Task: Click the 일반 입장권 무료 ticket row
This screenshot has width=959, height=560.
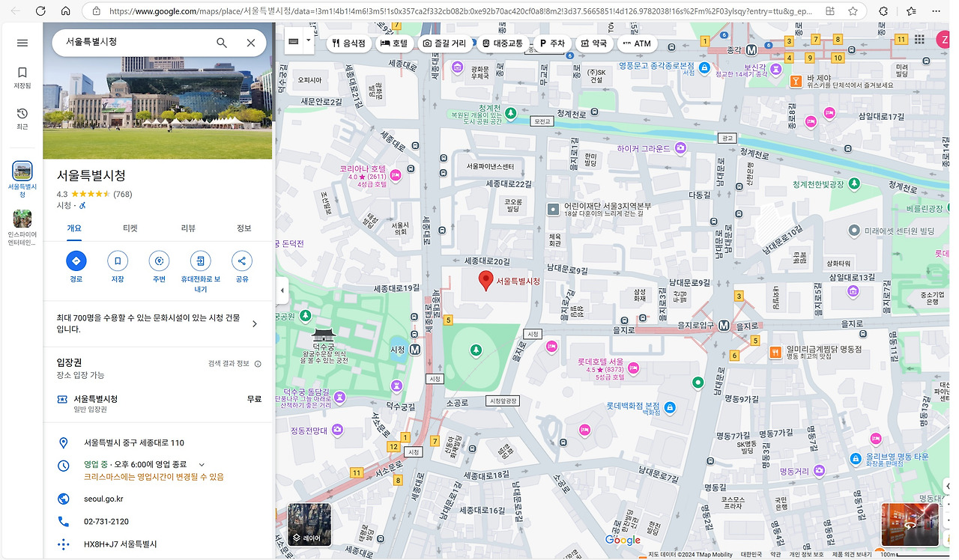Action: pyautogui.click(x=158, y=404)
